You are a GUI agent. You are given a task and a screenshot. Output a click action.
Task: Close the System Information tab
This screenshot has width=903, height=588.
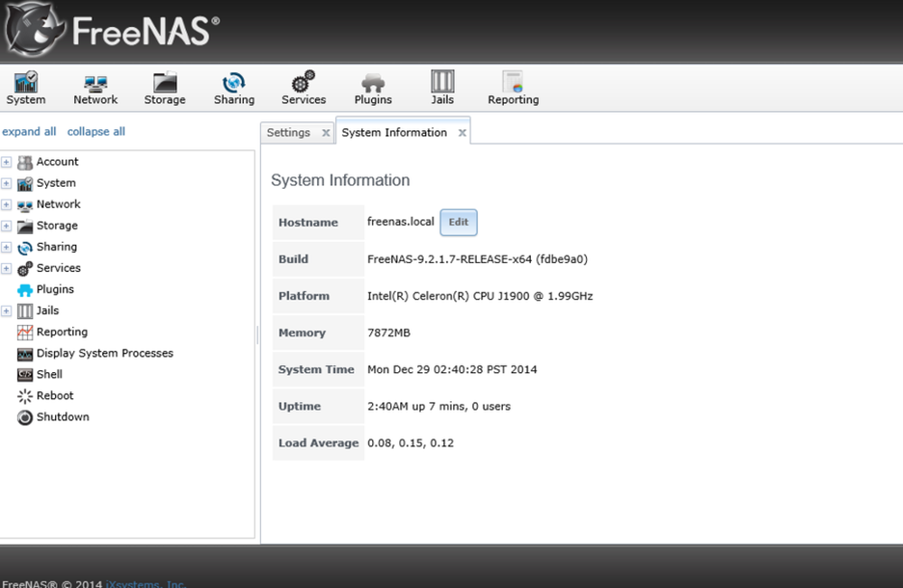click(461, 133)
